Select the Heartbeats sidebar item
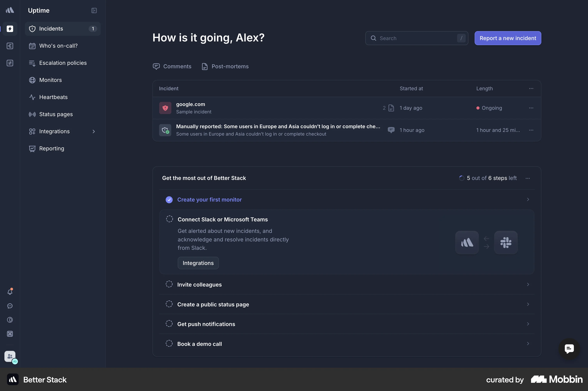Screen dimensions: 588x391 coord(53,97)
